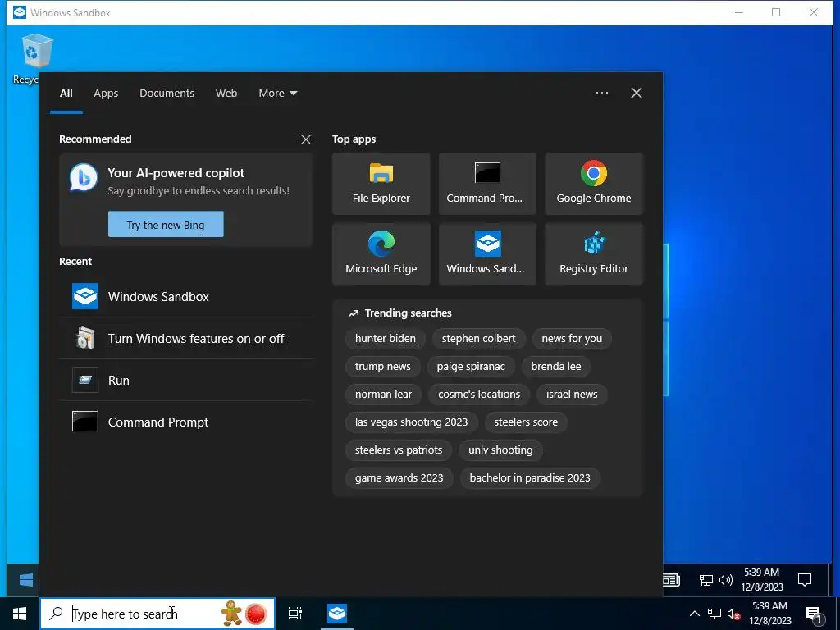
Task: Focus the Type here to search box
Action: (x=157, y=614)
